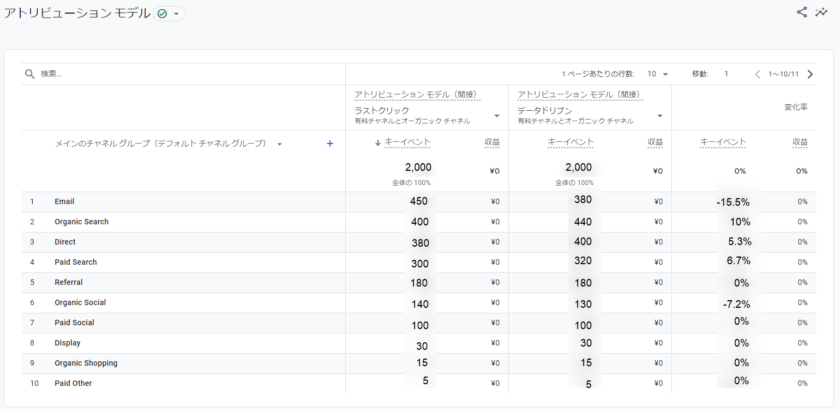
Task: Sort by キーイベント under データドリブン model
Action: click(x=570, y=143)
